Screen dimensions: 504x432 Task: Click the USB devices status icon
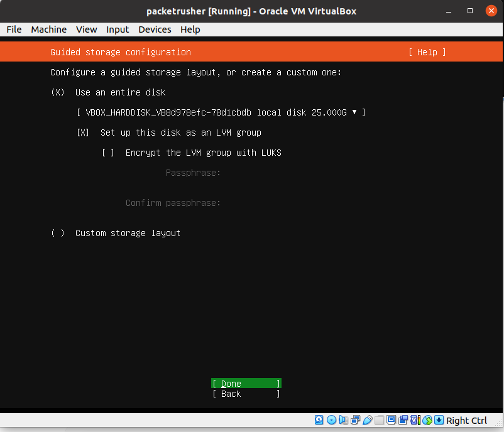tap(366, 420)
